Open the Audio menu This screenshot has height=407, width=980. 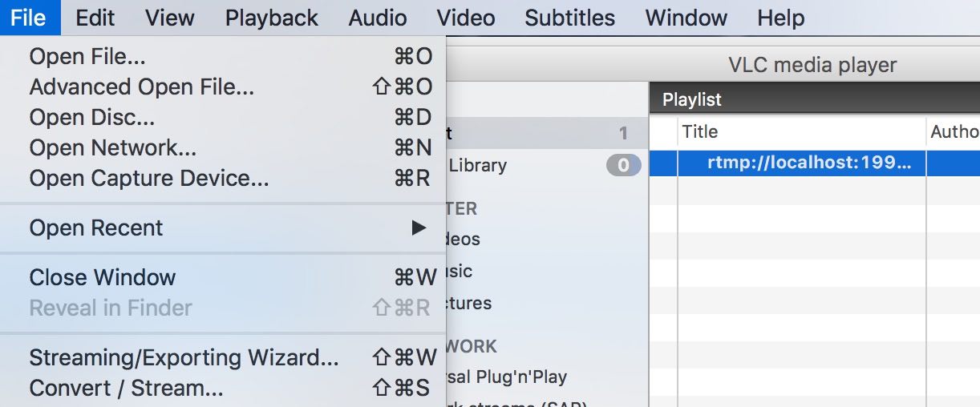pos(378,18)
